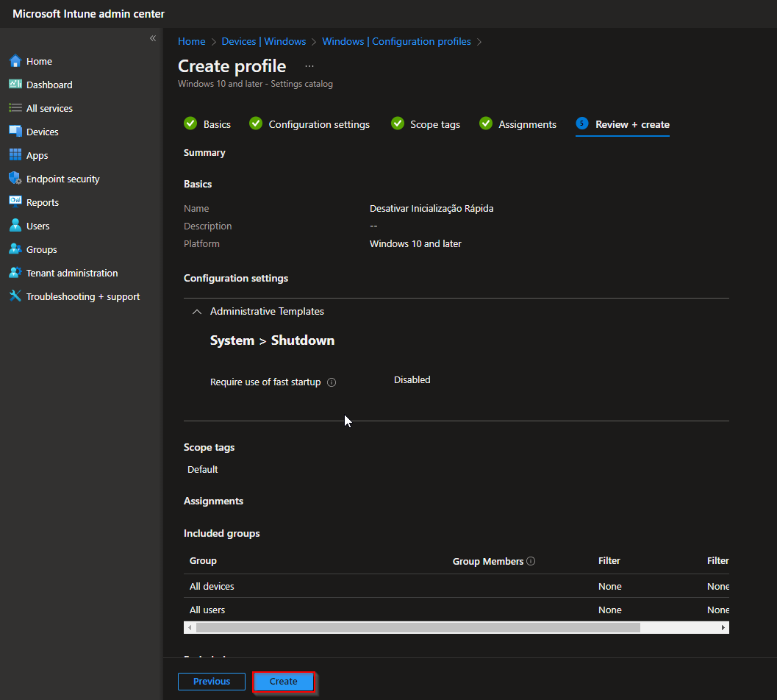777x700 pixels.
Task: Click the profile name Desativar Inicialização Rápida
Action: click(x=432, y=208)
